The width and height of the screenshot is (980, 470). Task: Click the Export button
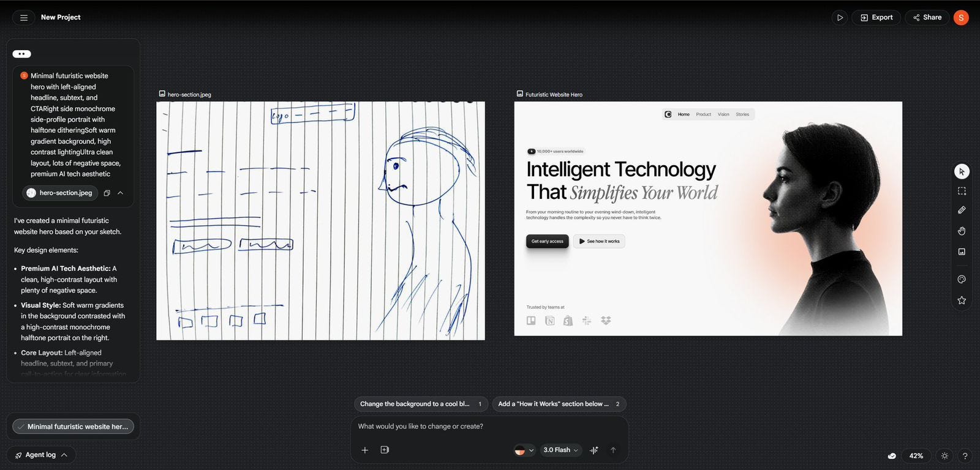(x=876, y=18)
